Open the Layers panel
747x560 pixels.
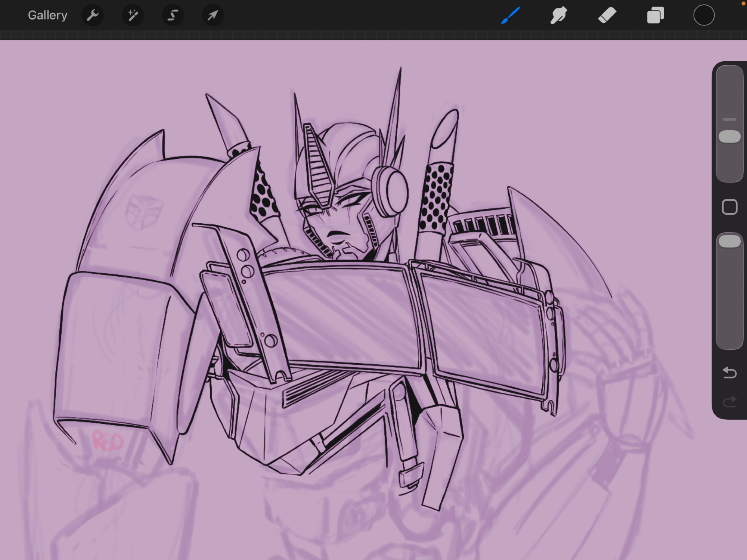click(x=655, y=15)
